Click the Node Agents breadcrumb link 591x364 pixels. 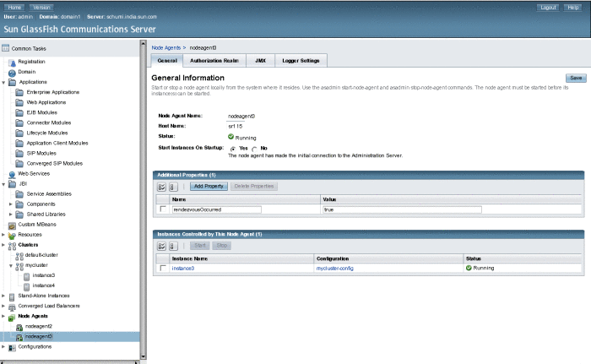166,48
